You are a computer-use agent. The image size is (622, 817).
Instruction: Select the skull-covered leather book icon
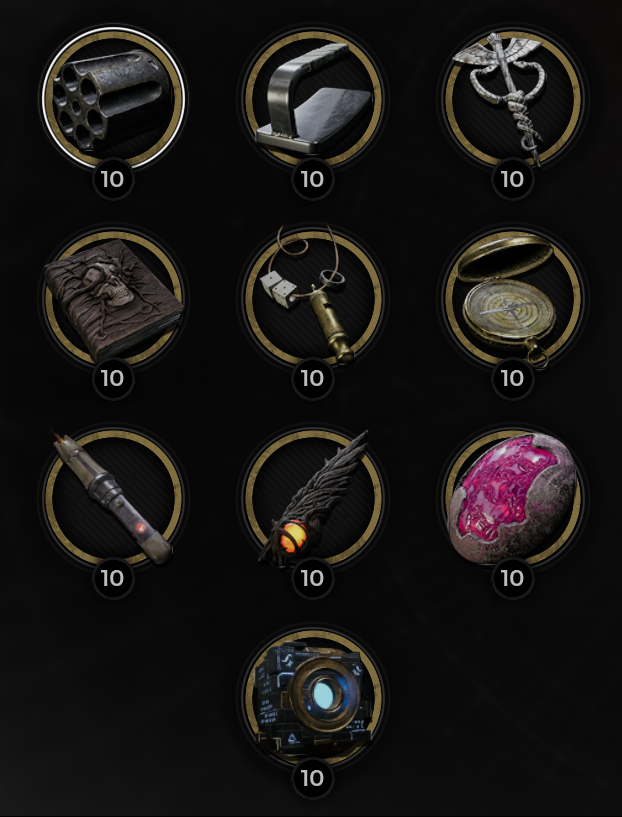coord(114,298)
